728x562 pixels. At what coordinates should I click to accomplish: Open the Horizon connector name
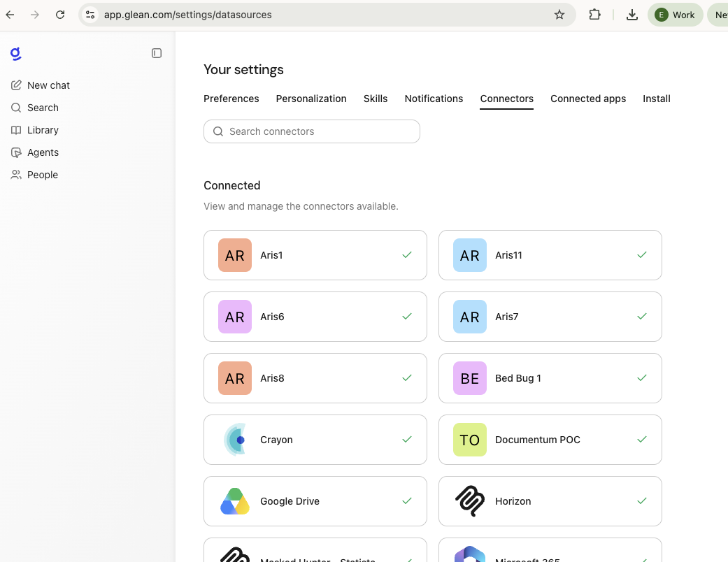pyautogui.click(x=513, y=501)
